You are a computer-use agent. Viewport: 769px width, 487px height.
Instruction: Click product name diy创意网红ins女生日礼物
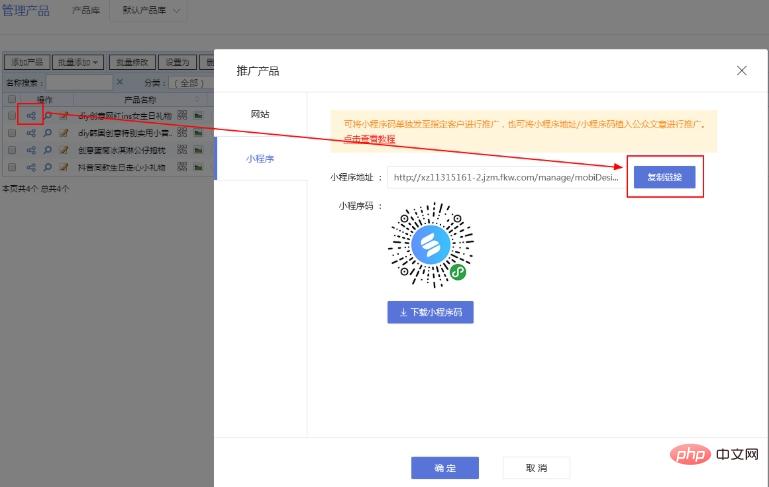[x=125, y=116]
